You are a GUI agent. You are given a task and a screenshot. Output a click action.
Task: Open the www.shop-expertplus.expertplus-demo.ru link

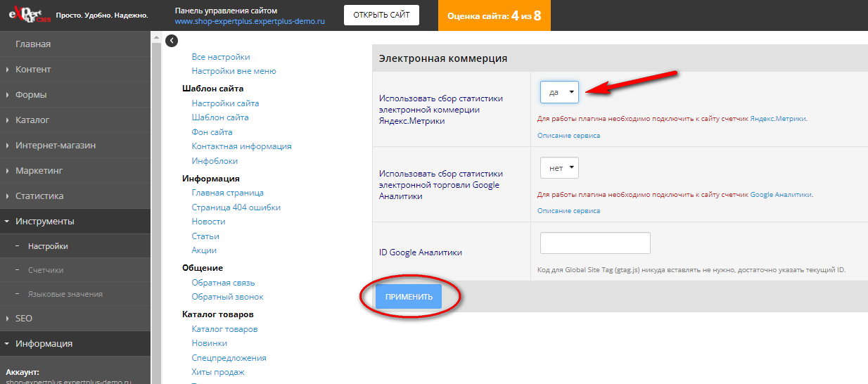(x=250, y=22)
